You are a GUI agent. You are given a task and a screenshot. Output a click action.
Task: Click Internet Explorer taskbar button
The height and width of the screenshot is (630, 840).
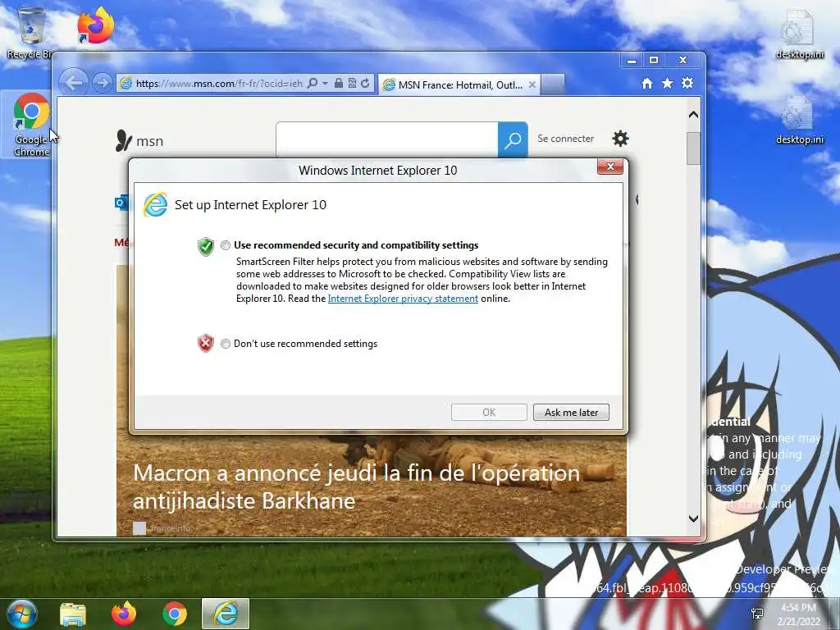click(226, 614)
